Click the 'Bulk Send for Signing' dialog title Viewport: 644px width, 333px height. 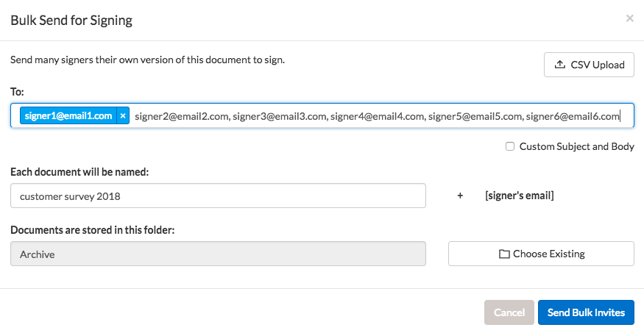point(71,20)
